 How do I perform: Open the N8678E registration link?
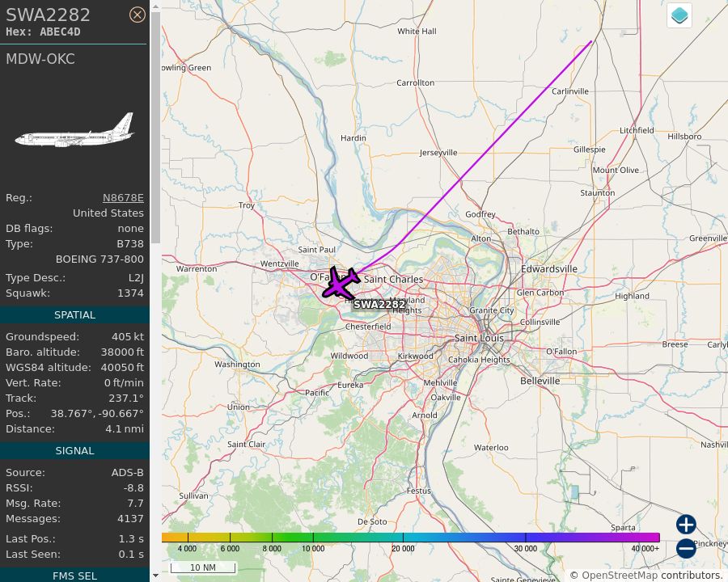(123, 197)
